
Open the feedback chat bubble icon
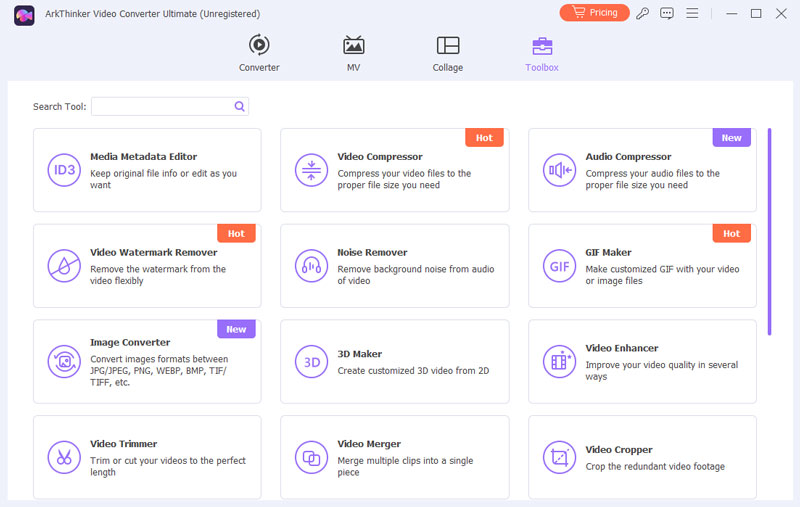click(x=667, y=13)
